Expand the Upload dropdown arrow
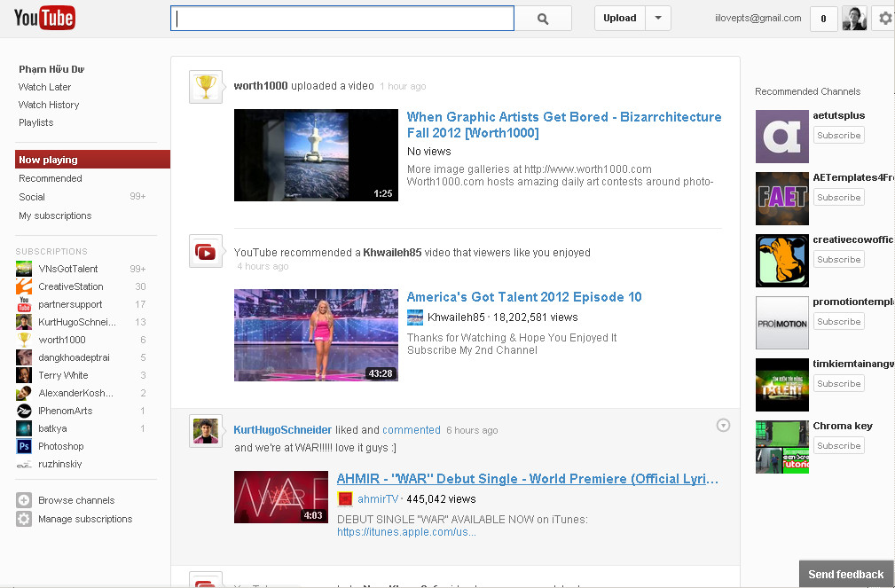 pos(658,19)
